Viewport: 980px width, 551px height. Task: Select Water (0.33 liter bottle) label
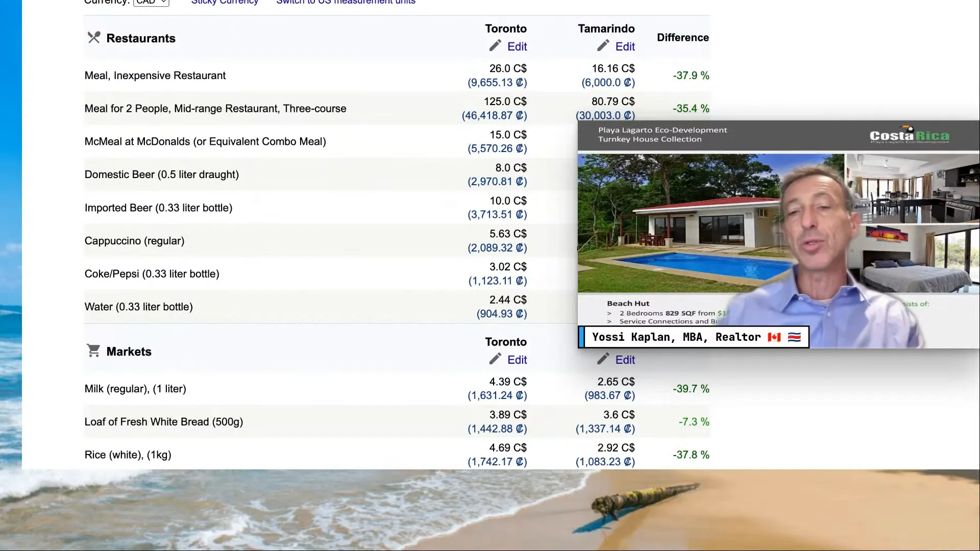(139, 307)
